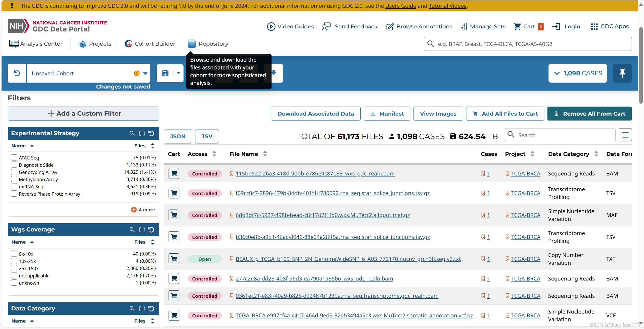The width and height of the screenshot is (644, 329).
Task: Click search icon in Experimental Strategy panel
Action: tap(132, 133)
